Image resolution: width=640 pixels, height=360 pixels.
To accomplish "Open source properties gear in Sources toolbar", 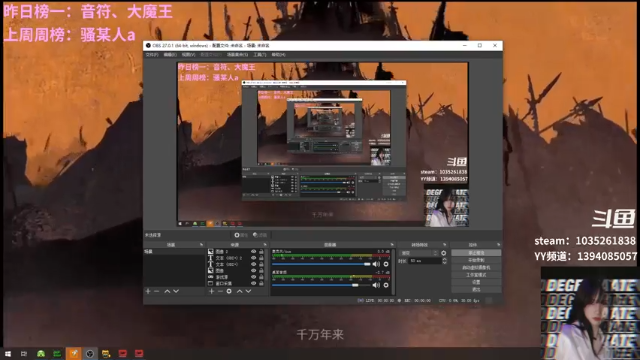I will 229,291.
